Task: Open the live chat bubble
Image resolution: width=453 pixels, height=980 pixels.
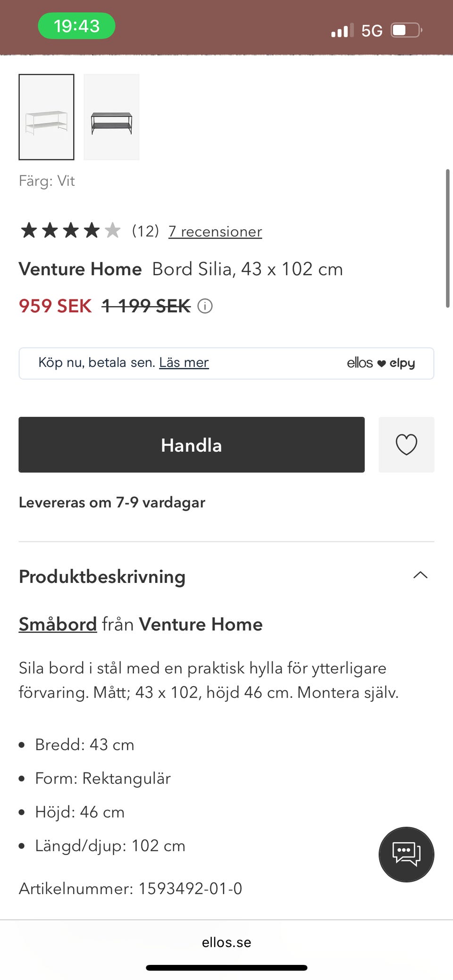Action: (x=406, y=854)
